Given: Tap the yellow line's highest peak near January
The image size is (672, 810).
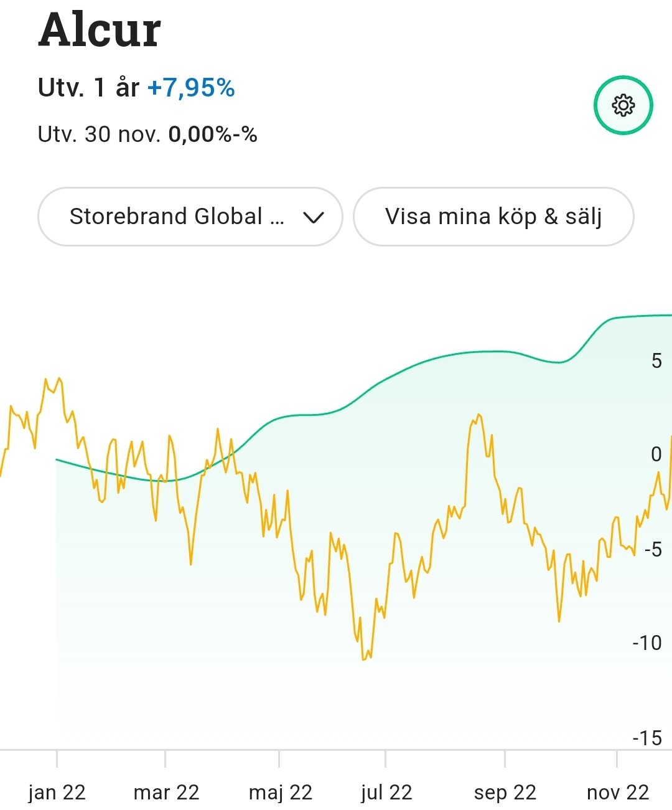Looking at the screenshot, I should pyautogui.click(x=59, y=378).
